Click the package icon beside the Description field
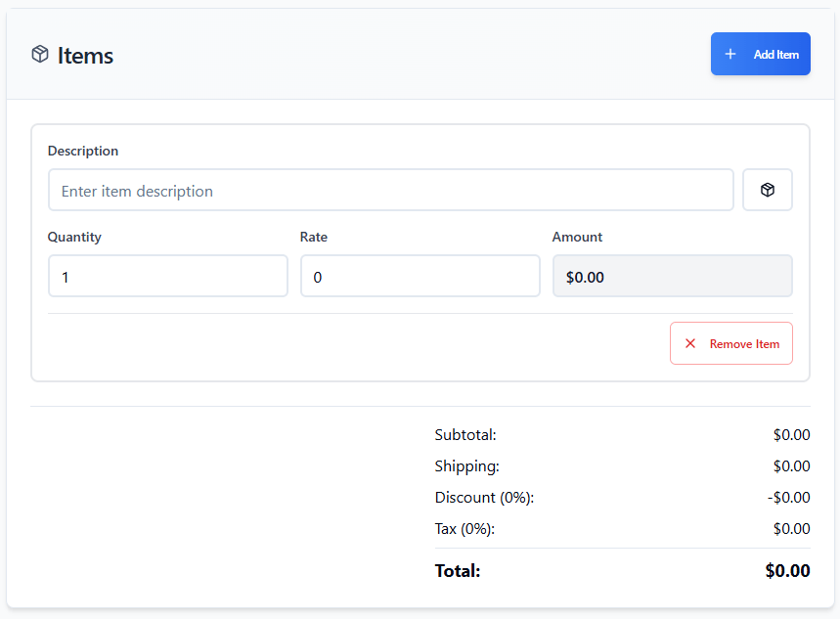 pos(767,189)
